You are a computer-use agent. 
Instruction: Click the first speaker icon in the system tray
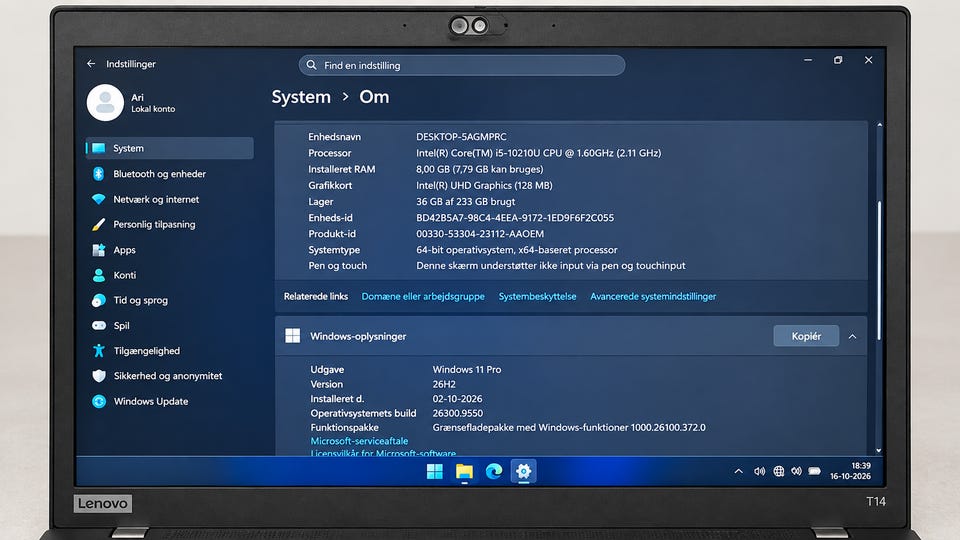pyautogui.click(x=759, y=471)
